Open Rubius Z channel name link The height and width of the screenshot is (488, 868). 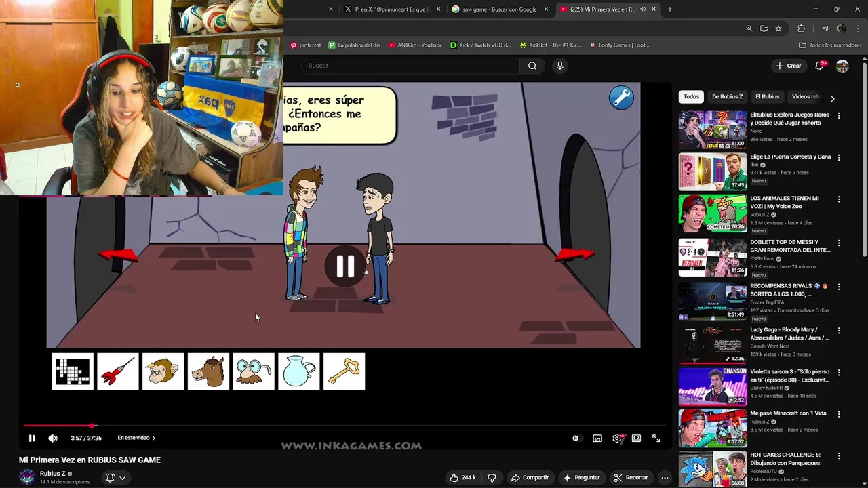click(53, 474)
